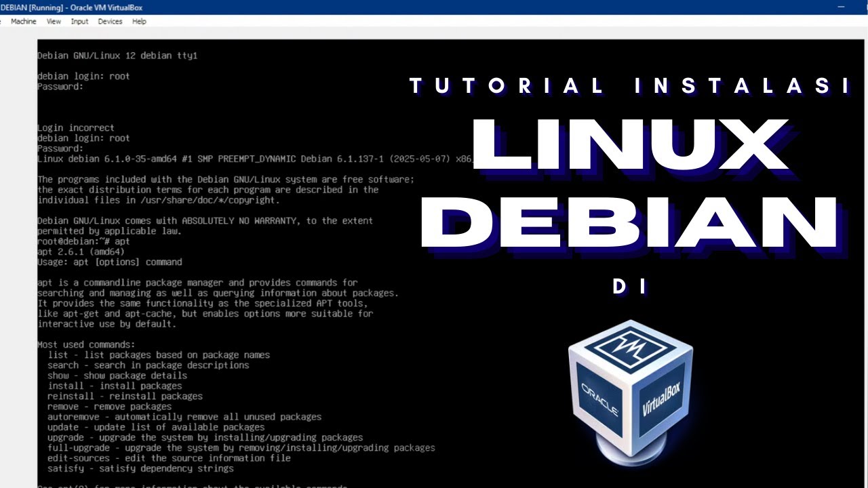Click the 'show - show package details' line
Image resolution: width=868 pixels, height=488 pixels.
click(x=117, y=375)
